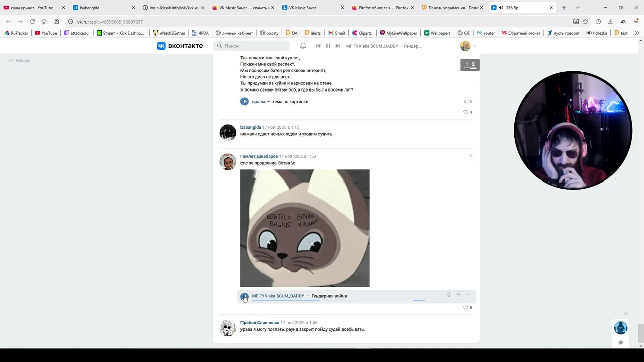Open artist link MF ГУК aka $CUM_DADDY
This screenshot has height=362, width=644.
tap(278, 296)
